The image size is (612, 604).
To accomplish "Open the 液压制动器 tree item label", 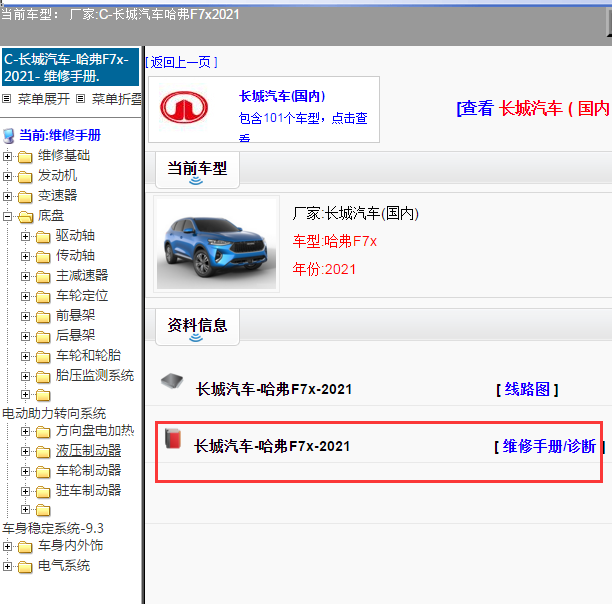I will click(x=89, y=451).
